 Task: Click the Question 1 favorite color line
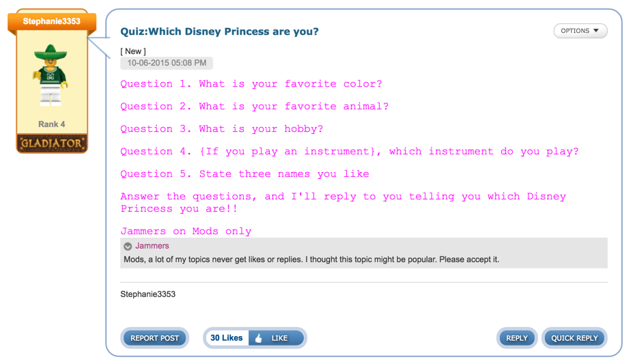[251, 84]
